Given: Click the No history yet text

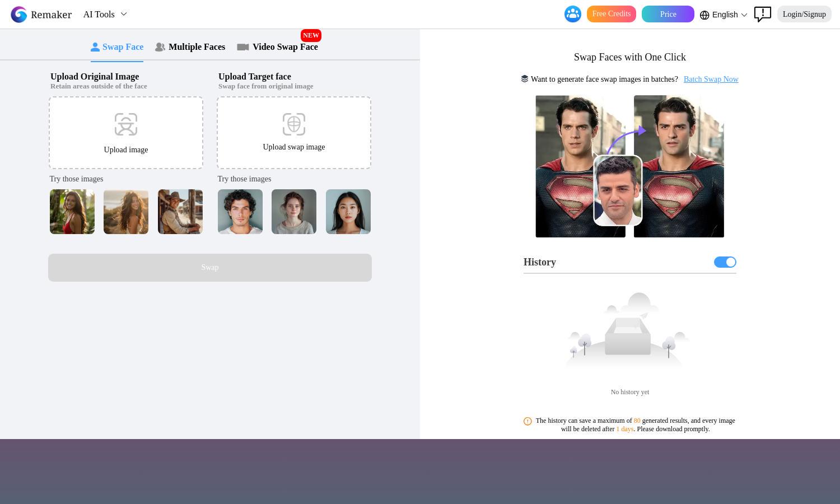Looking at the screenshot, I should click(630, 392).
